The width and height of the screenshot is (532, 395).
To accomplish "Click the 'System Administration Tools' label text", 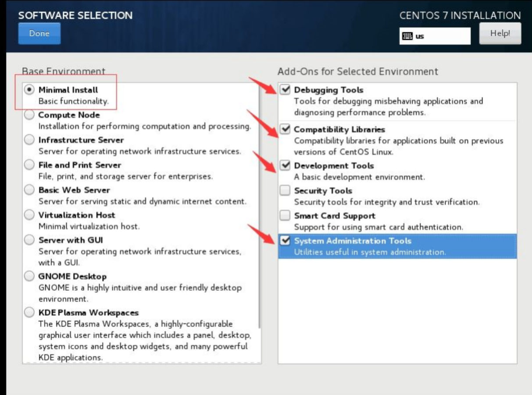I will click(x=353, y=241).
